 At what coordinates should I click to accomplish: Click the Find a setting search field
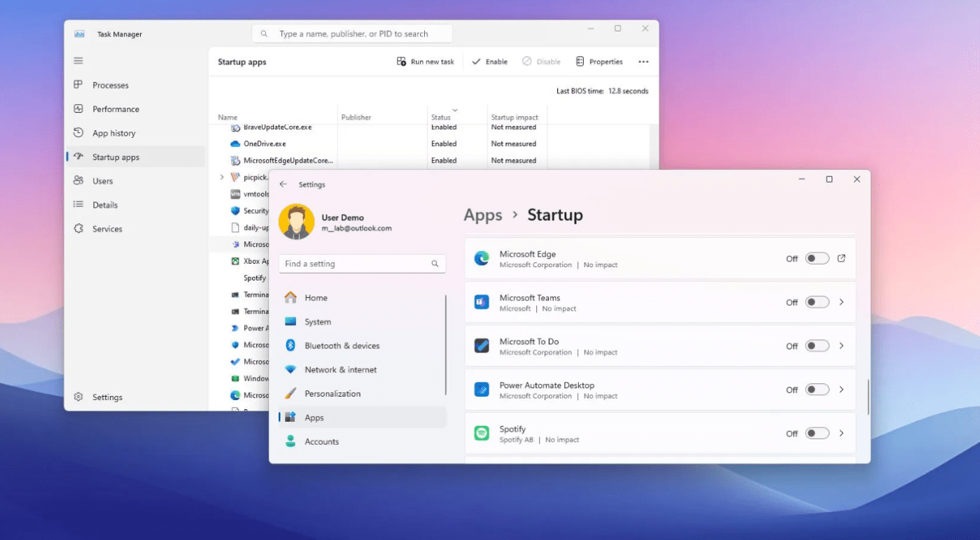click(362, 264)
